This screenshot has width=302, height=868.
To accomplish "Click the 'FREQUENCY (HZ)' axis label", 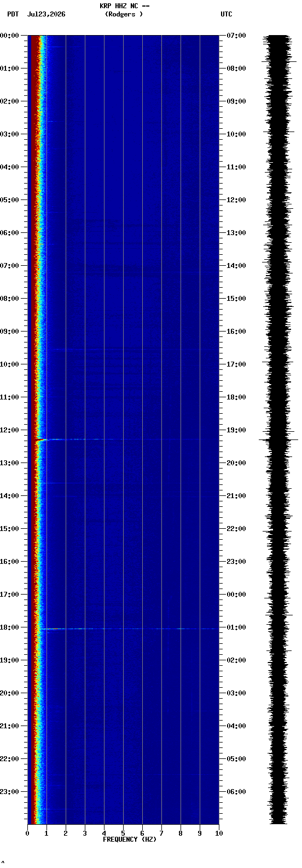I will (x=130, y=840).
